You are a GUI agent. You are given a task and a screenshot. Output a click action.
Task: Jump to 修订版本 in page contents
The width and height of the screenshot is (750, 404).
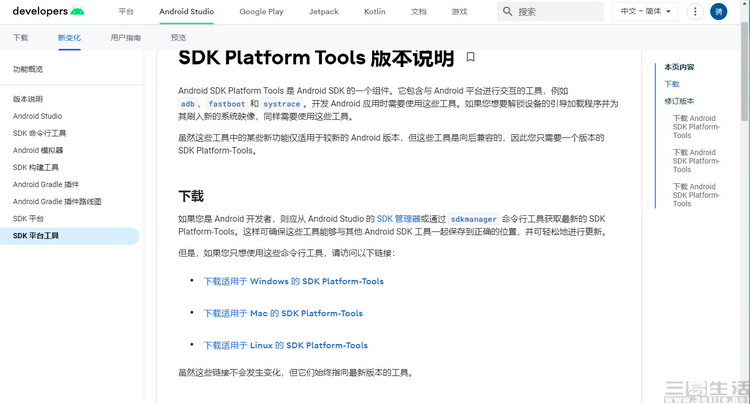679,101
